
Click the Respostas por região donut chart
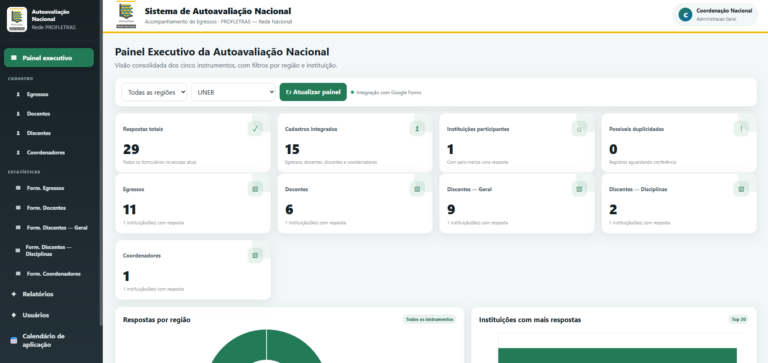coord(266,346)
